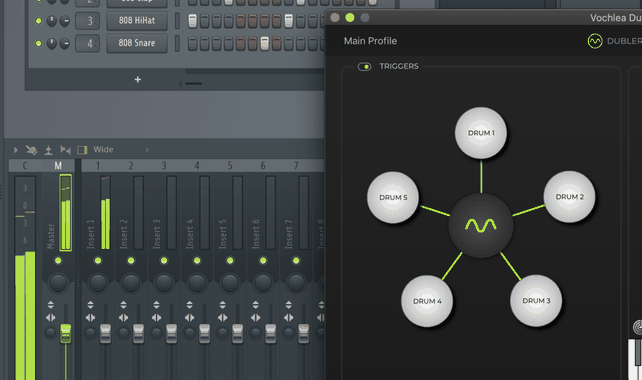Image resolution: width=642 pixels, height=380 pixels.
Task: Invert phase on Insert 5
Action: point(223,305)
